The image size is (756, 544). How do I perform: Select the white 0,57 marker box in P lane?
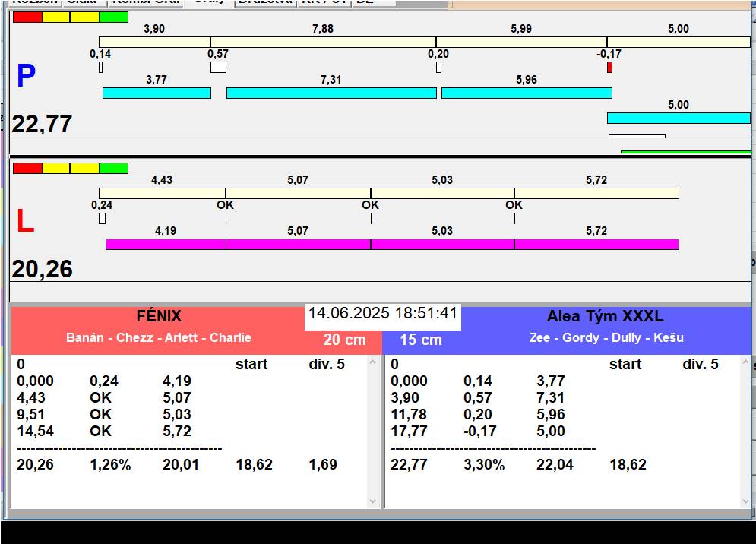click(218, 68)
